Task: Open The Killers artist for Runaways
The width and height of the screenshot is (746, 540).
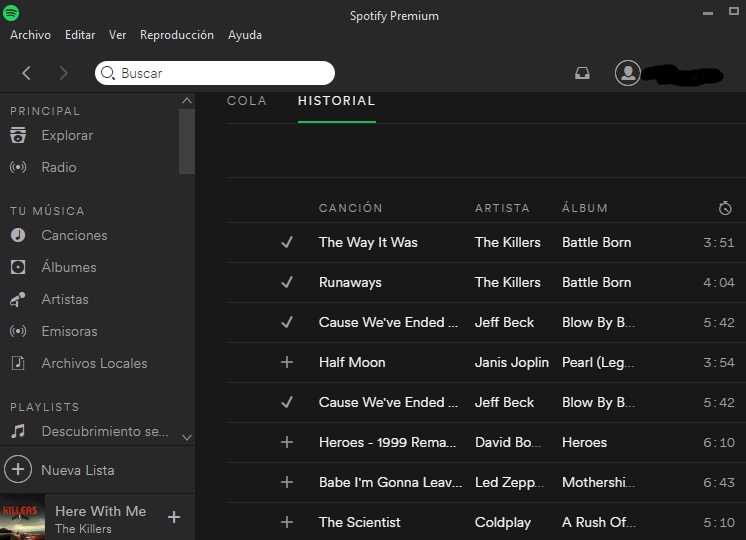Action: pyautogui.click(x=508, y=282)
